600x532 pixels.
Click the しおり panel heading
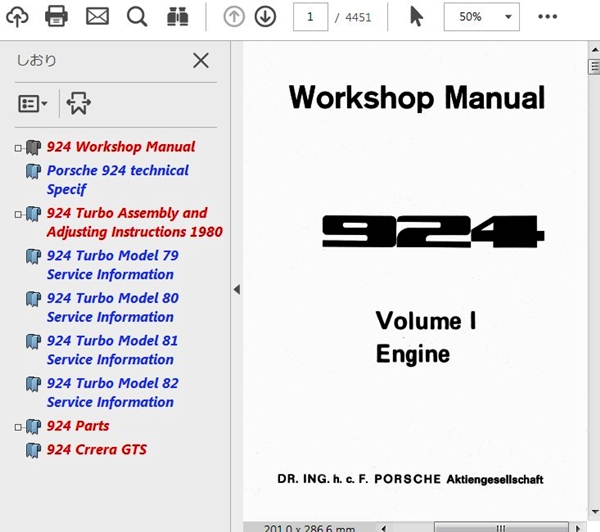click(x=37, y=60)
